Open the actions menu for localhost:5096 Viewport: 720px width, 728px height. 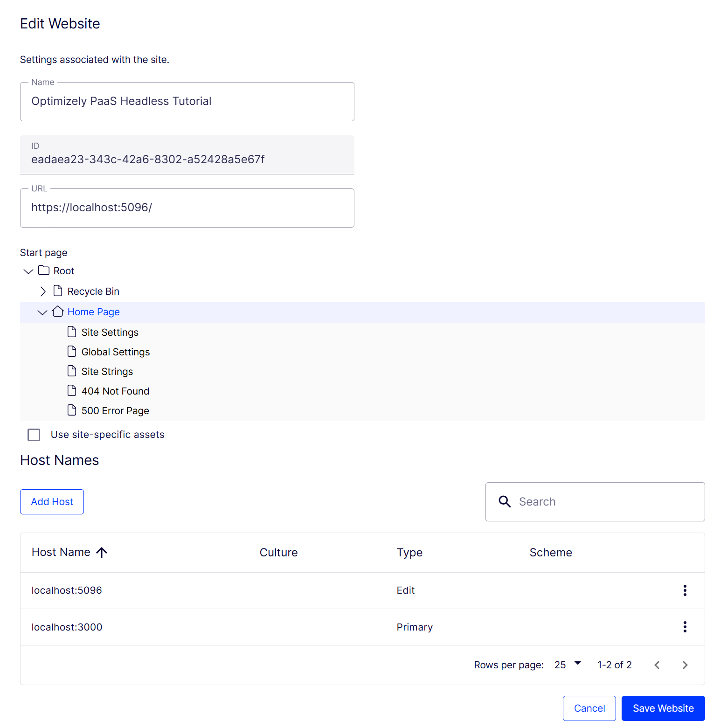point(685,590)
